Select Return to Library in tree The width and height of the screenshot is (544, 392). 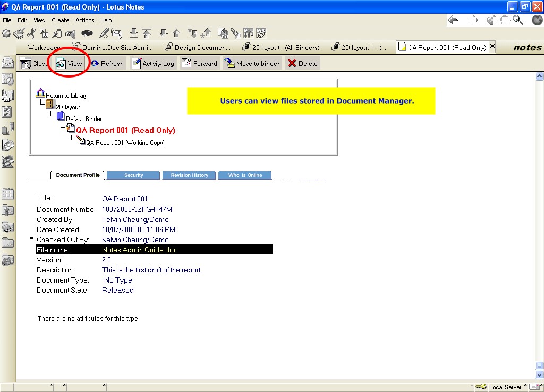pyautogui.click(x=66, y=96)
